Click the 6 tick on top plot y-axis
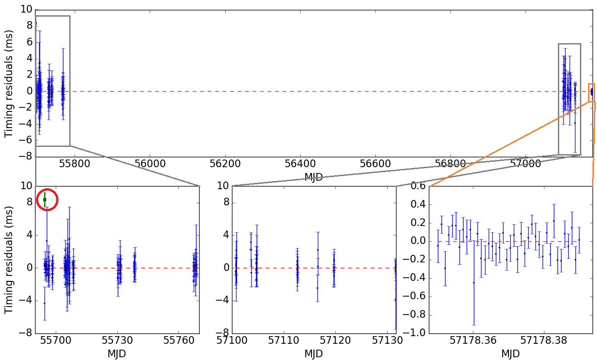This screenshot has height=364, width=597. (x=29, y=42)
